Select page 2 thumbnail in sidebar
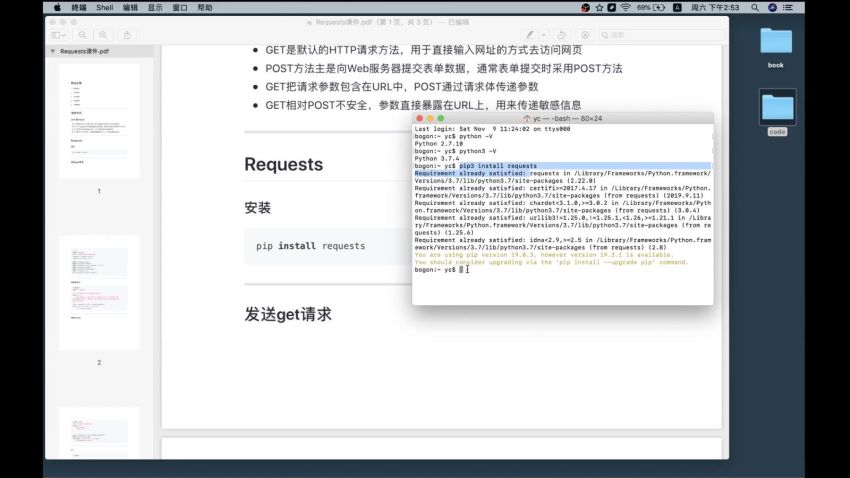This screenshot has height=478, width=850. pos(99,293)
